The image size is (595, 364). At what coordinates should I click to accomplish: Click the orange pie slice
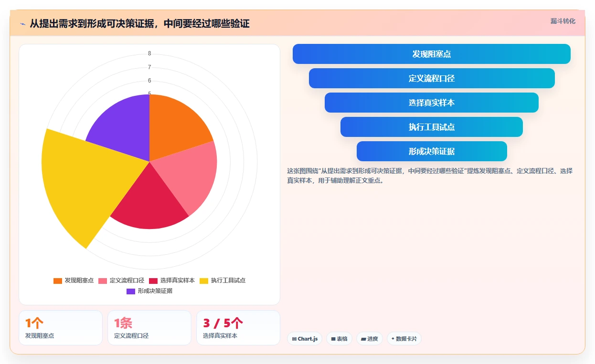pyautogui.click(x=176, y=124)
